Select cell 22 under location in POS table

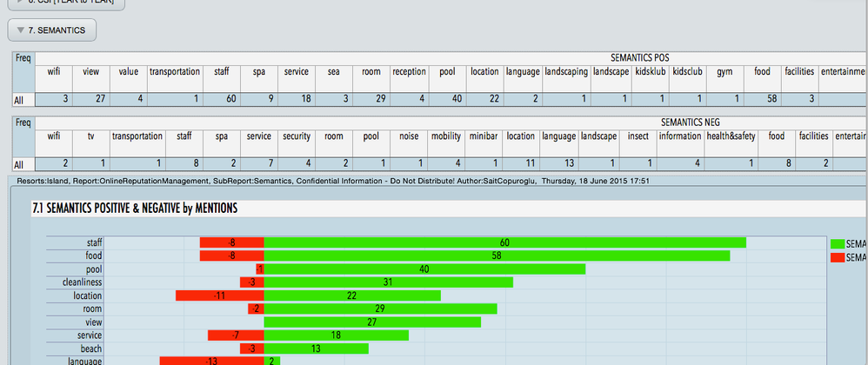pyautogui.click(x=485, y=100)
